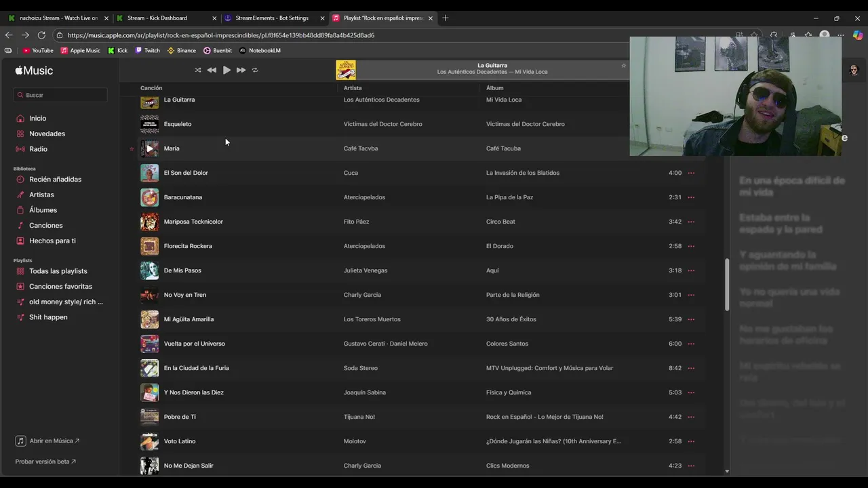Reload the browser page
This screenshot has width=868, height=488.
click(41, 35)
